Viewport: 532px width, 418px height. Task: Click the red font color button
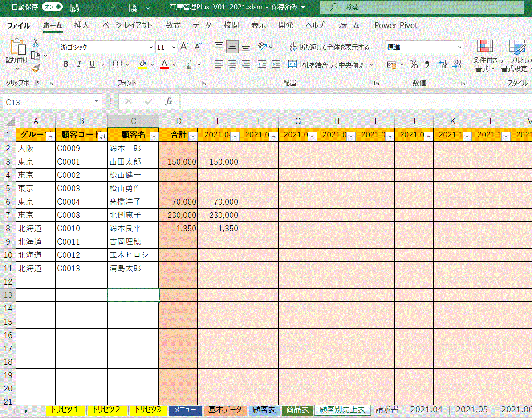[x=164, y=64]
